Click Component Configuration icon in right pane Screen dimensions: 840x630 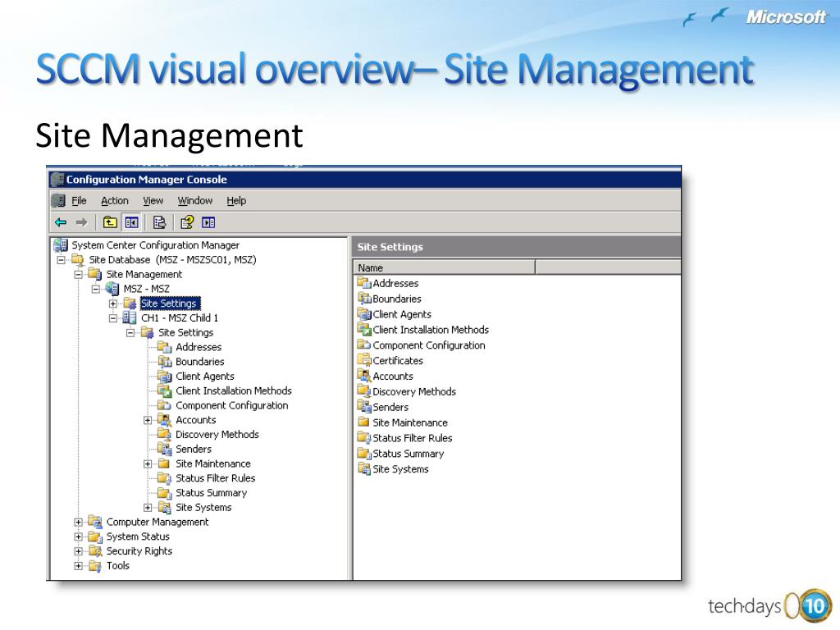click(x=364, y=345)
